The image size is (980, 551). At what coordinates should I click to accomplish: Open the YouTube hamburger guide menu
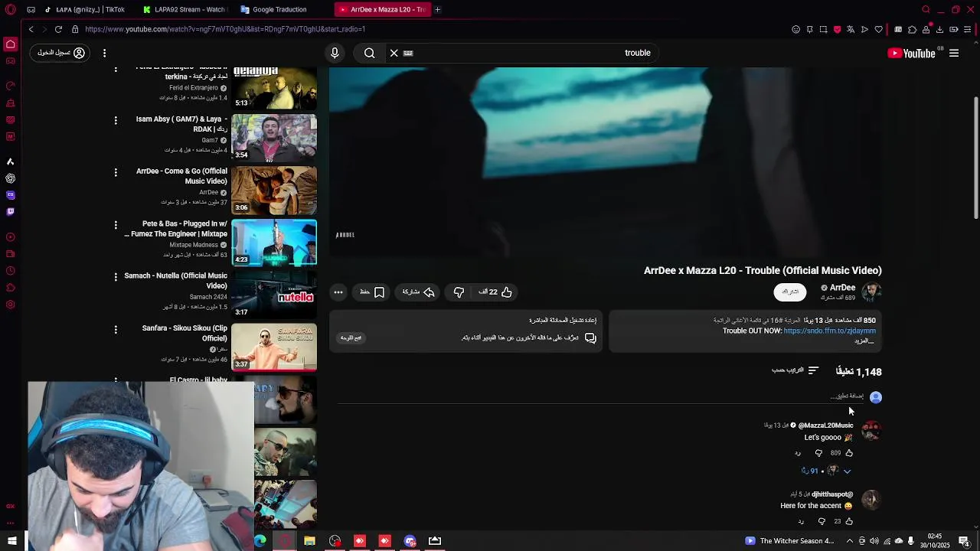(954, 53)
